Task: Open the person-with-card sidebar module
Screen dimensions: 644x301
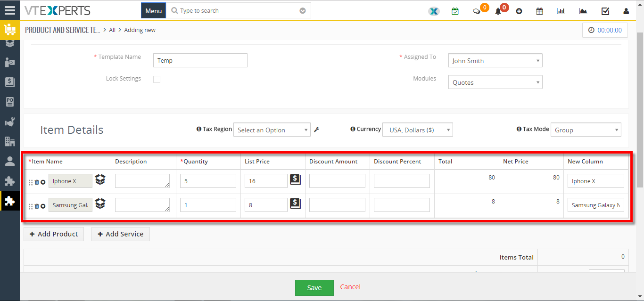Action: [x=9, y=62]
